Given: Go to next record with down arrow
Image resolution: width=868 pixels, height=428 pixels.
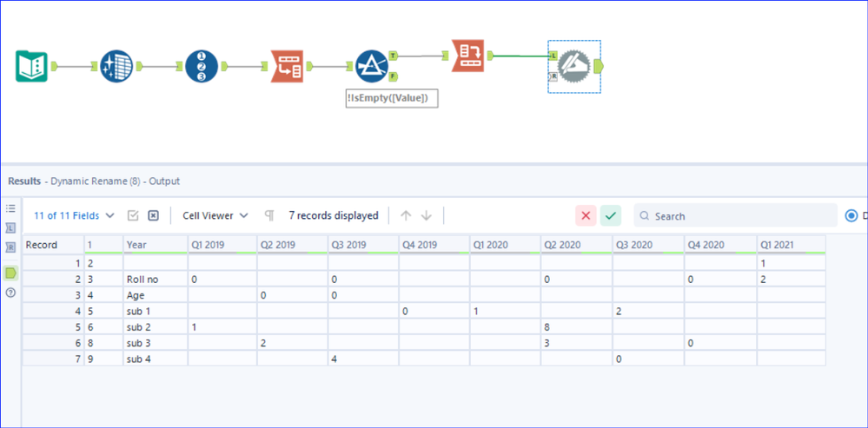Looking at the screenshot, I should (426, 215).
